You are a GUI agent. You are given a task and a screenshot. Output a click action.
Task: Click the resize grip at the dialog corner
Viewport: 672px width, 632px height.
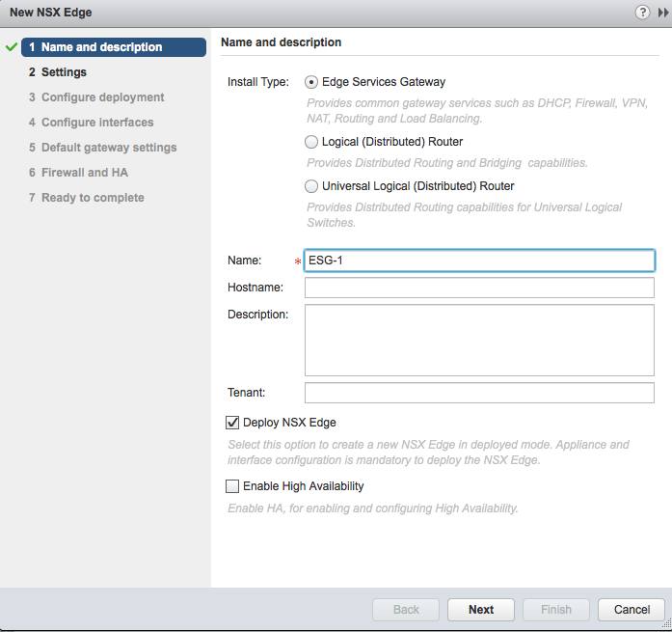[x=667, y=624]
